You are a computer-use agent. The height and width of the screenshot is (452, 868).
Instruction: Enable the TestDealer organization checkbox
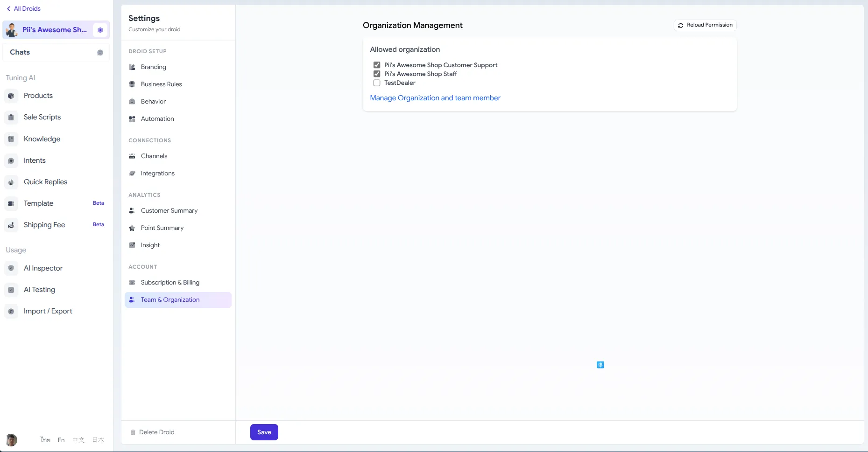(377, 83)
